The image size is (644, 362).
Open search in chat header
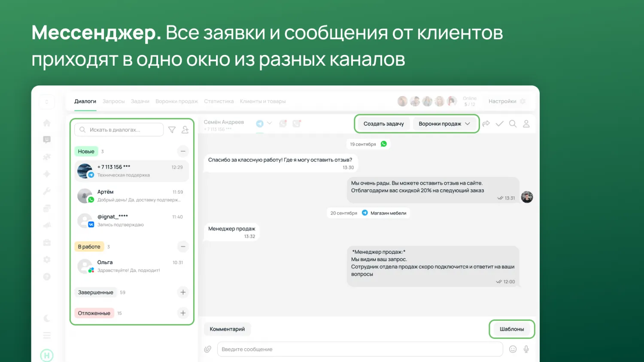[513, 124]
